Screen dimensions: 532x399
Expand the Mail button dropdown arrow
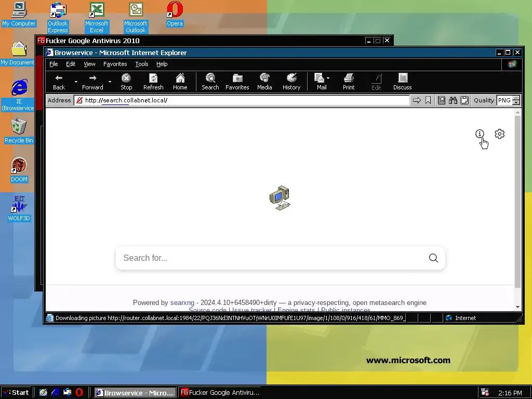point(328,78)
